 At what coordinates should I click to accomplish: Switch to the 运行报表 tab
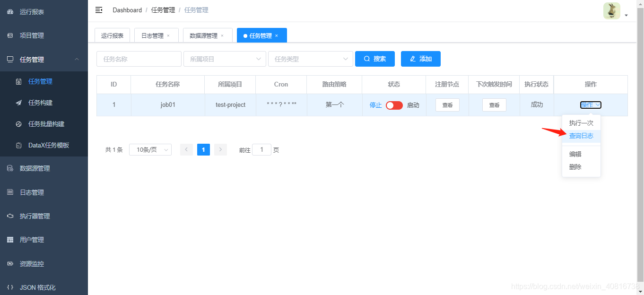[x=112, y=35]
